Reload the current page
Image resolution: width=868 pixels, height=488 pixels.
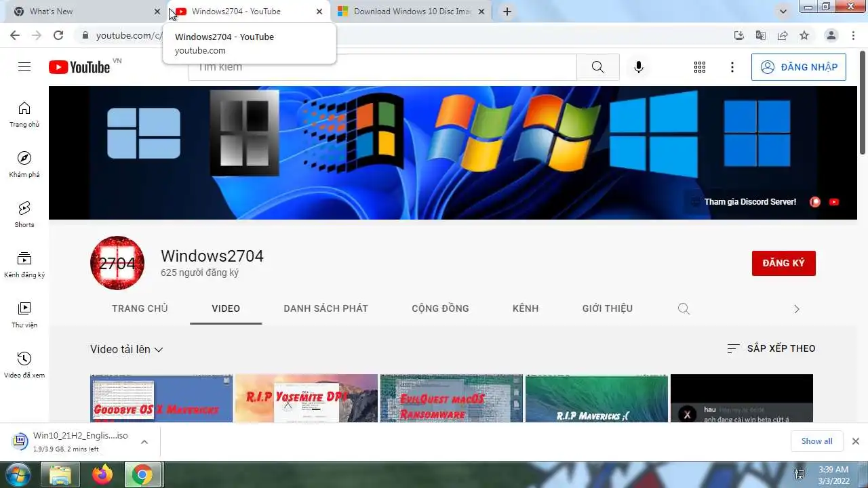coord(58,35)
